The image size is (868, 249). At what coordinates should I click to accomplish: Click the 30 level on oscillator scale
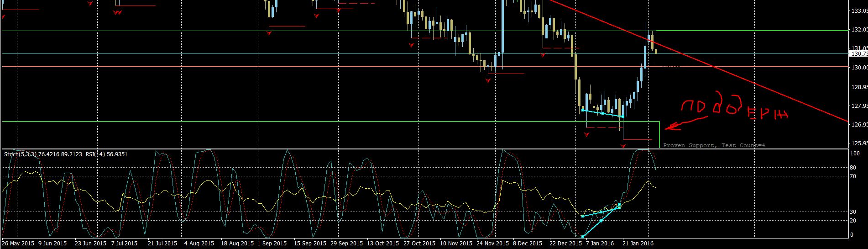854,212
